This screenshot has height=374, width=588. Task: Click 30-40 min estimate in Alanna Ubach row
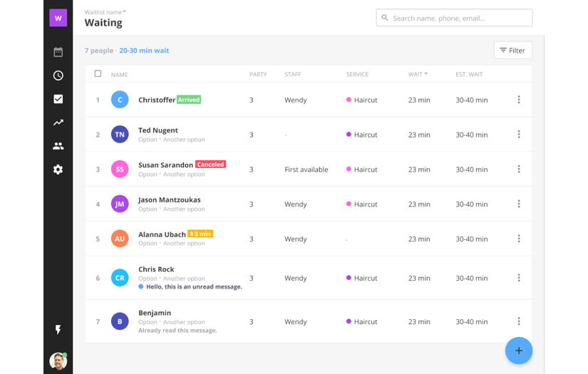point(472,239)
